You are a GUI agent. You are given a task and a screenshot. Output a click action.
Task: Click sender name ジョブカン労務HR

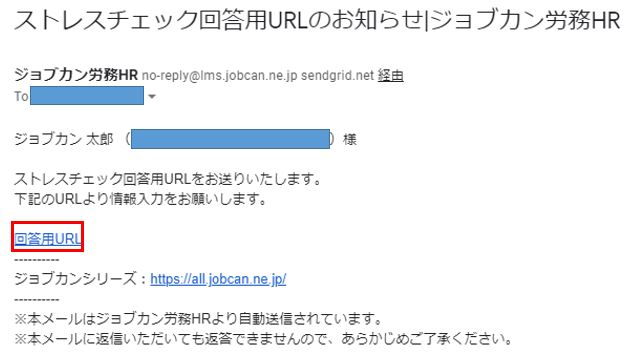[76, 75]
